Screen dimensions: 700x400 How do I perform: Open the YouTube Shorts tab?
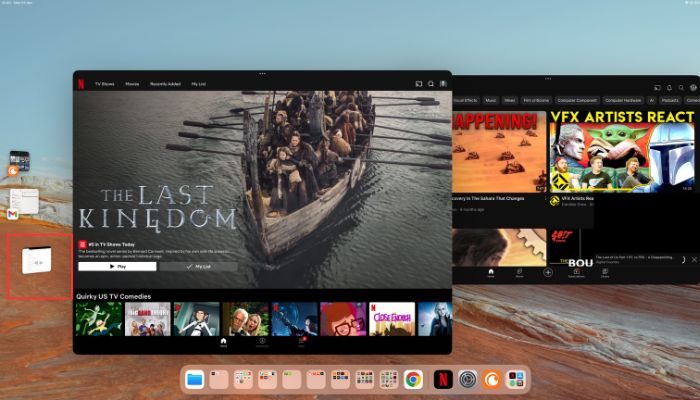[519, 273]
